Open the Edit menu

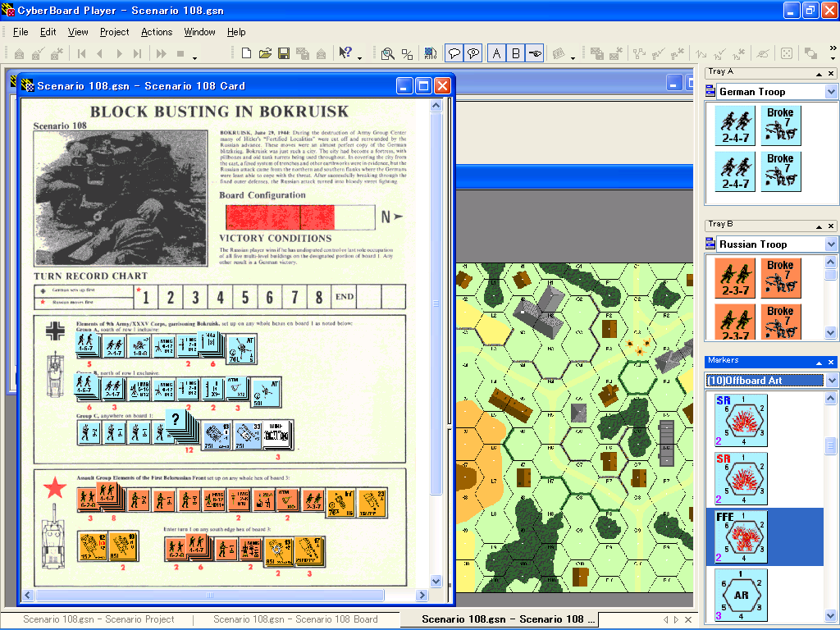point(48,32)
